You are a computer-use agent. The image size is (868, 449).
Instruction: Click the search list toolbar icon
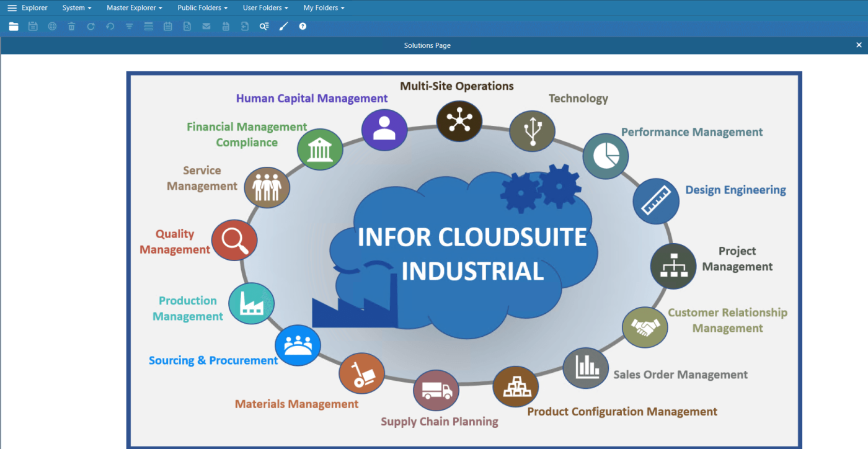(264, 27)
